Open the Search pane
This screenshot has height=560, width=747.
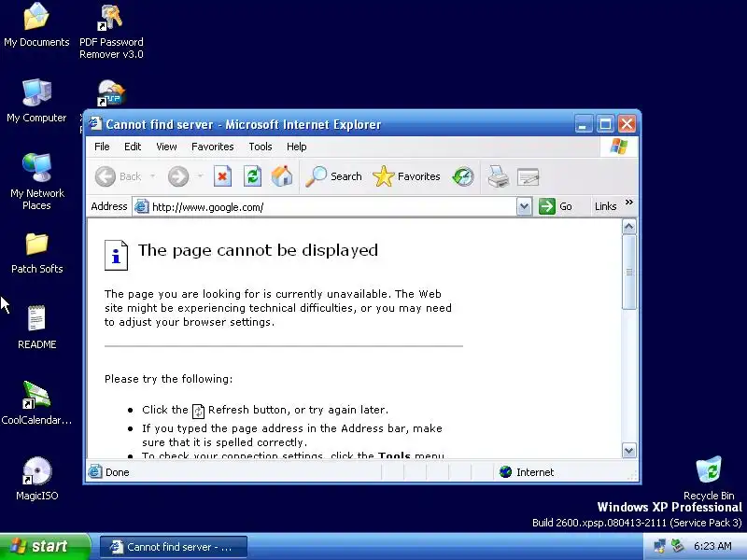click(x=333, y=176)
